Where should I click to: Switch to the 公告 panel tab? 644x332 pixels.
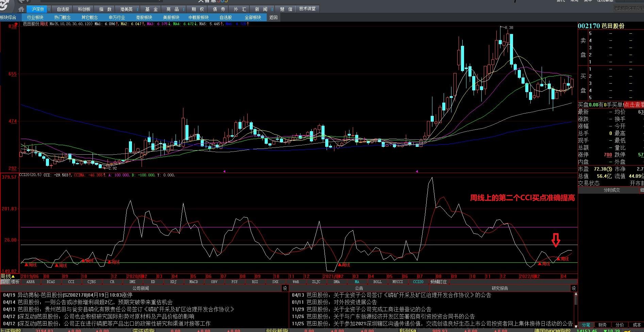pyautogui.click(x=359, y=288)
